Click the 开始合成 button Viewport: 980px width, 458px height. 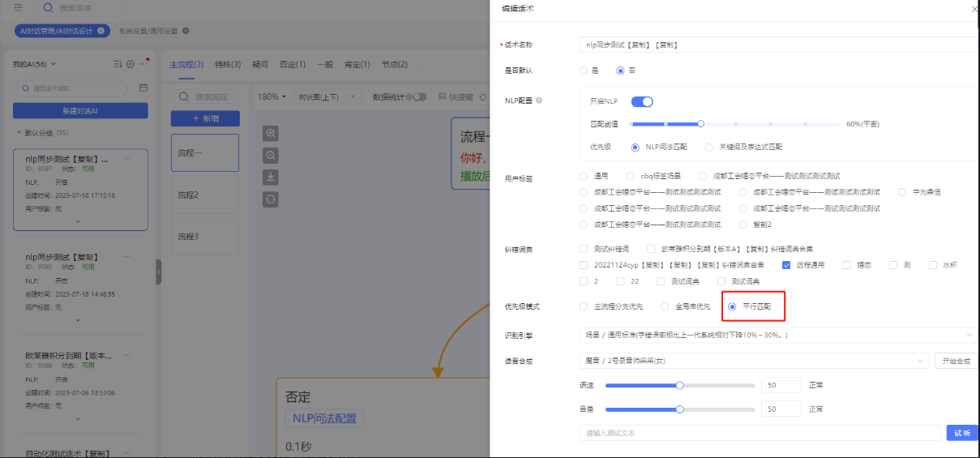pyautogui.click(x=956, y=361)
